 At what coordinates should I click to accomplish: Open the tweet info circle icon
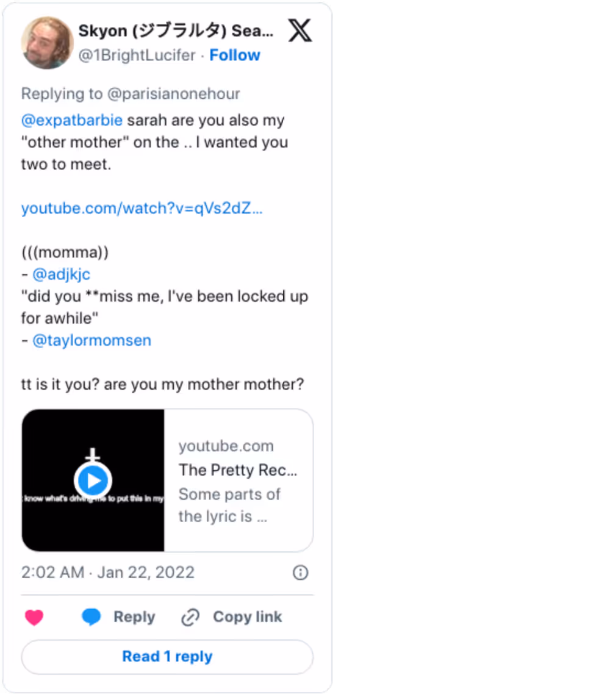click(x=301, y=573)
